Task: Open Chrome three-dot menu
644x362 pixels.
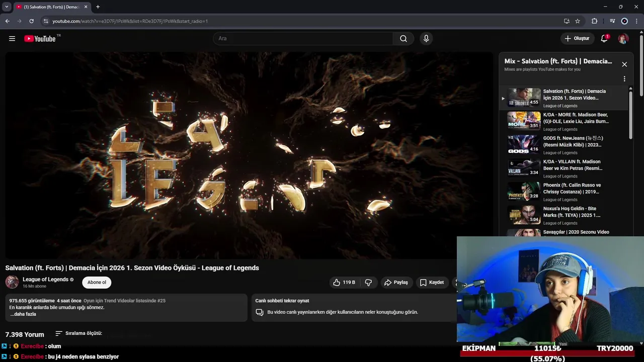Action: (x=637, y=21)
